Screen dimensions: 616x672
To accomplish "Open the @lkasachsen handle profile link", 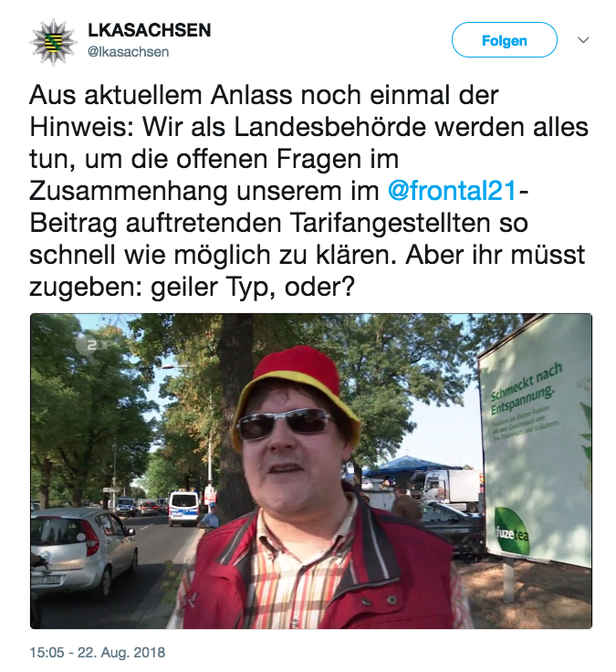I will tap(128, 52).
